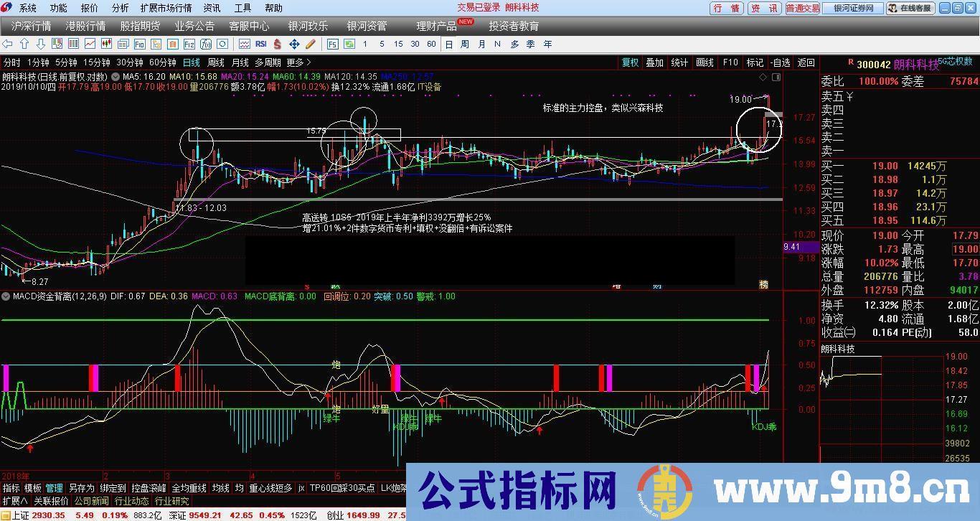Open the 统计 statistics button

[x=679, y=62]
